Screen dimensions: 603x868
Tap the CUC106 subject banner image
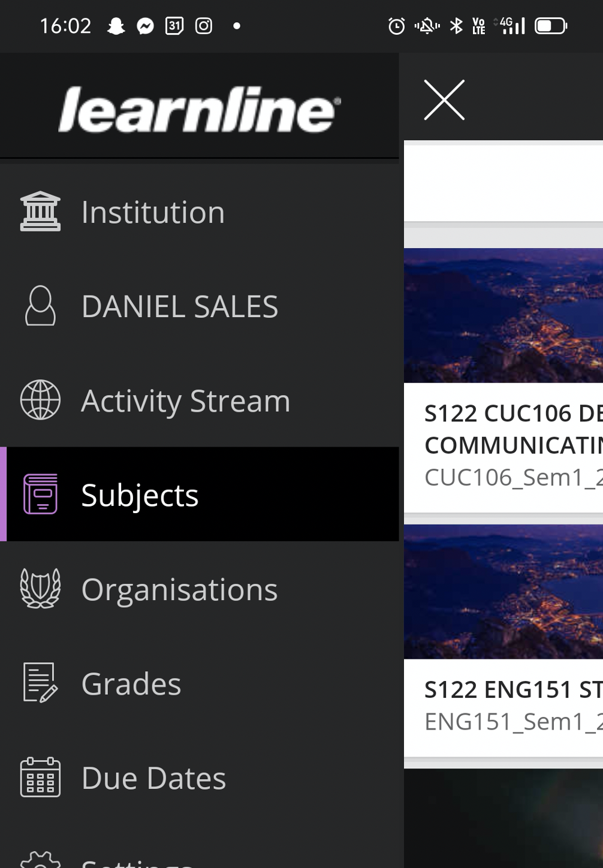click(x=503, y=315)
